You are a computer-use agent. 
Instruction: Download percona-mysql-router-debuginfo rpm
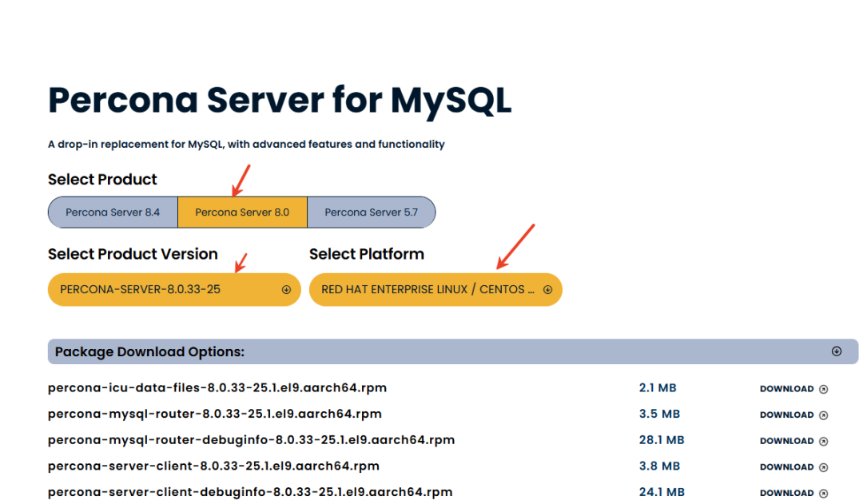[793, 441]
